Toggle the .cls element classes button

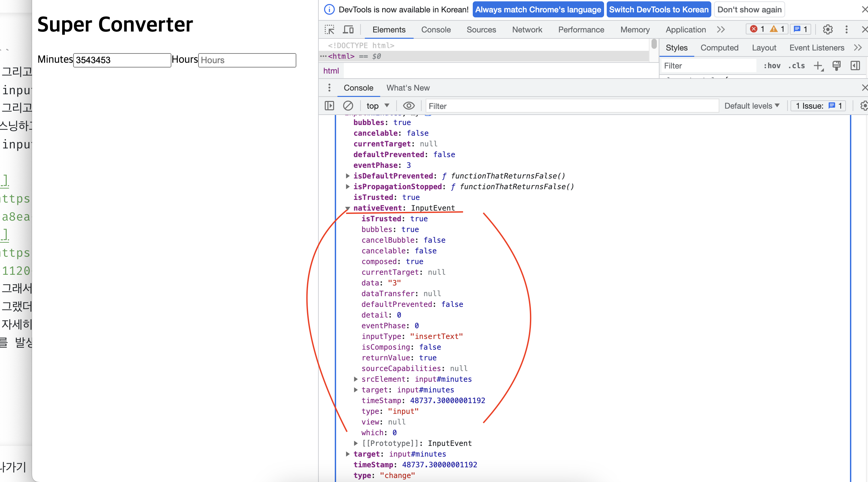point(796,66)
